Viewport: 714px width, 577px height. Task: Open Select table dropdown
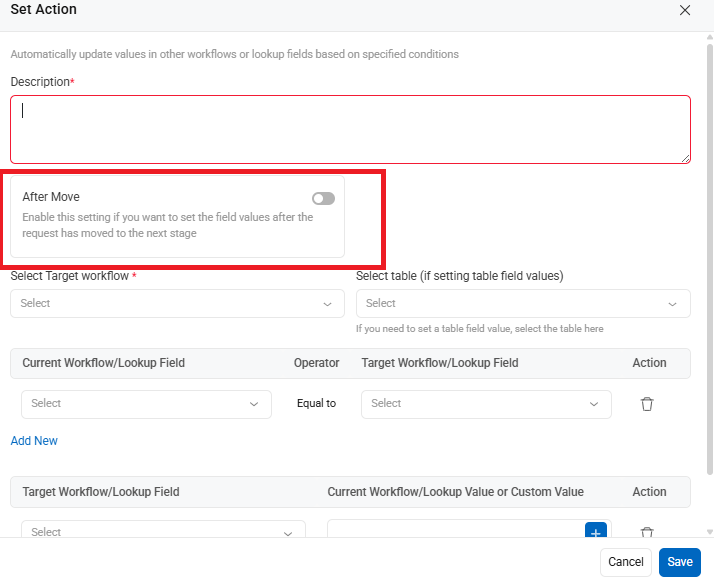tap(523, 303)
